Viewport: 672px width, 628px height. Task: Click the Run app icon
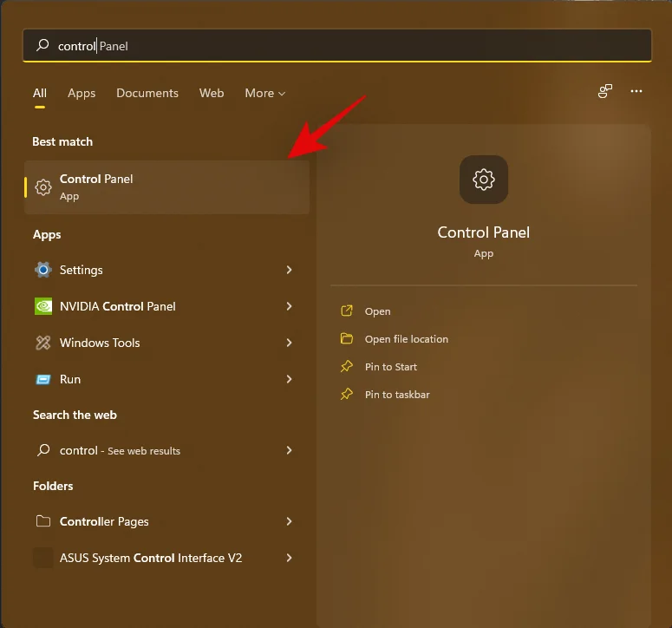(43, 379)
